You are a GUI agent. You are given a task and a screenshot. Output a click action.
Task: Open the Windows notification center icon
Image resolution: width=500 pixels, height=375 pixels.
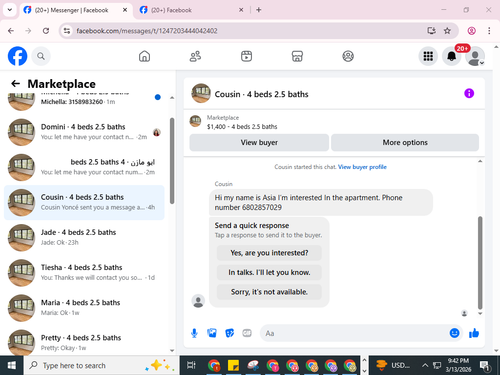(x=485, y=366)
